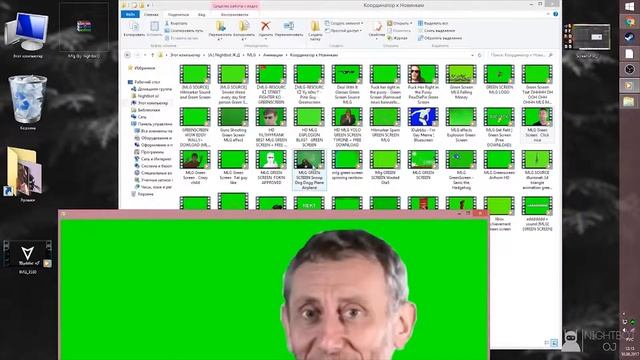The height and width of the screenshot is (360, 640).
Task: Open the Recycle Bin (Корзина) desktop icon
Action: (x=27, y=103)
